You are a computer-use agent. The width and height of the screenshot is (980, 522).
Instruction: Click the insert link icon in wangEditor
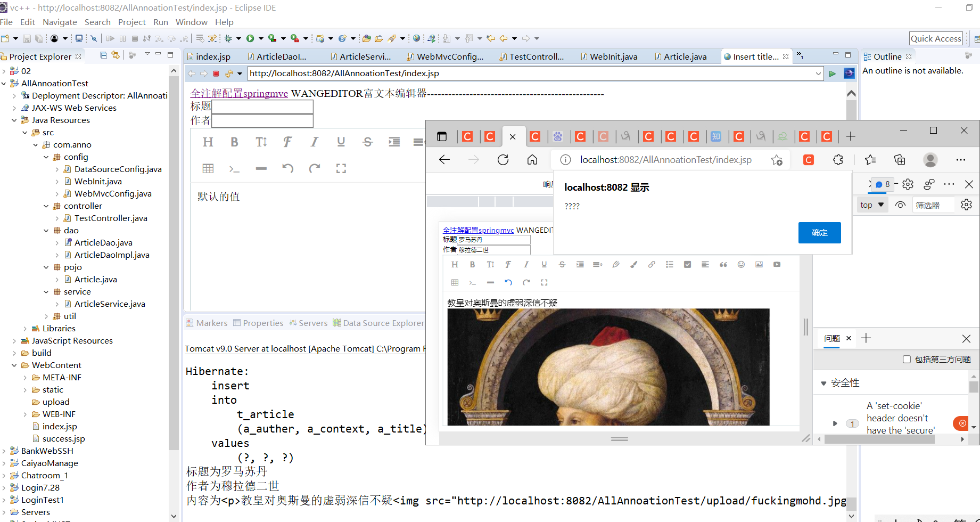(x=652, y=264)
